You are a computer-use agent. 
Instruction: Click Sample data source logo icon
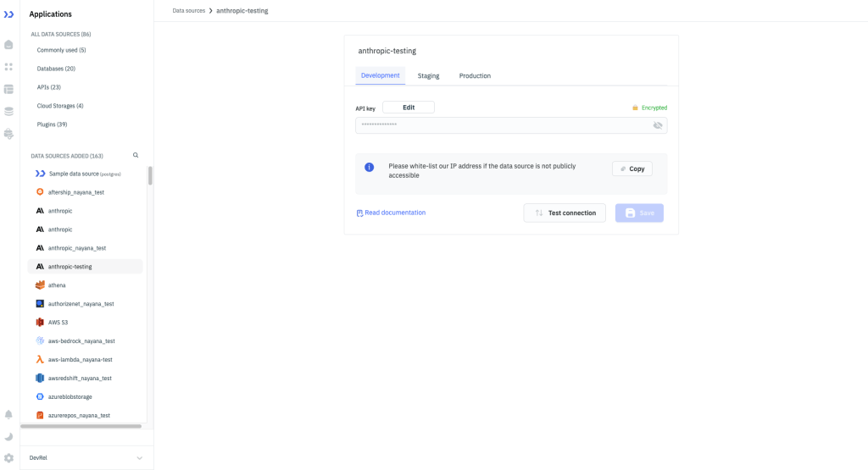click(x=41, y=174)
